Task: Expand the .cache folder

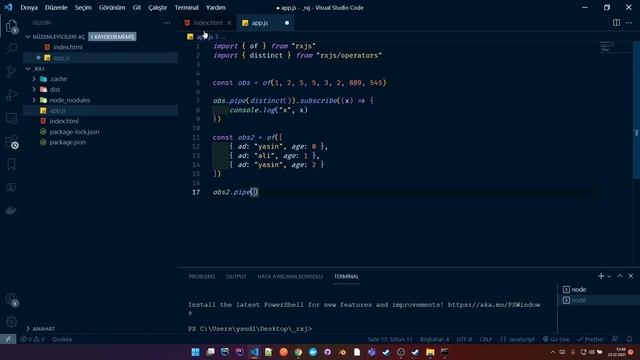Action: [34, 79]
